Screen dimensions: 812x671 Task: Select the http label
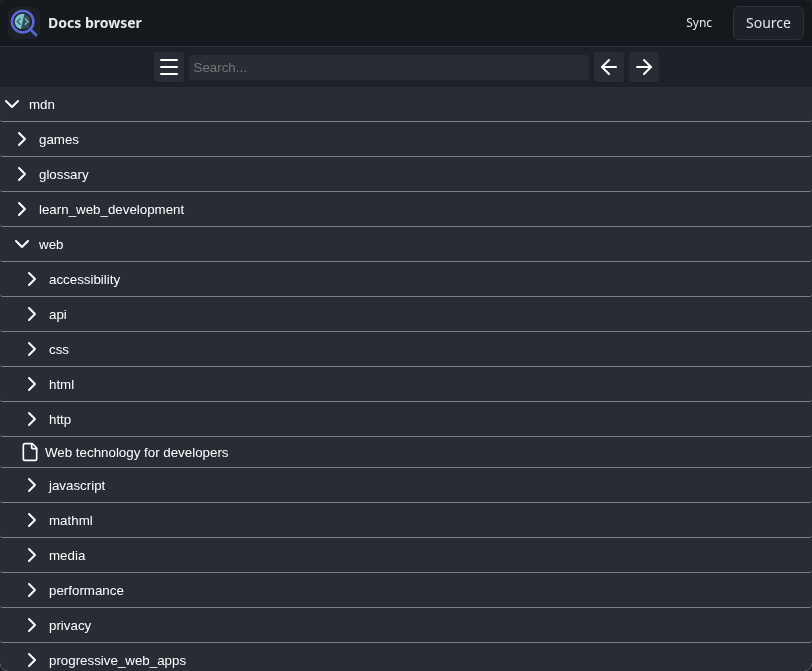click(x=60, y=420)
